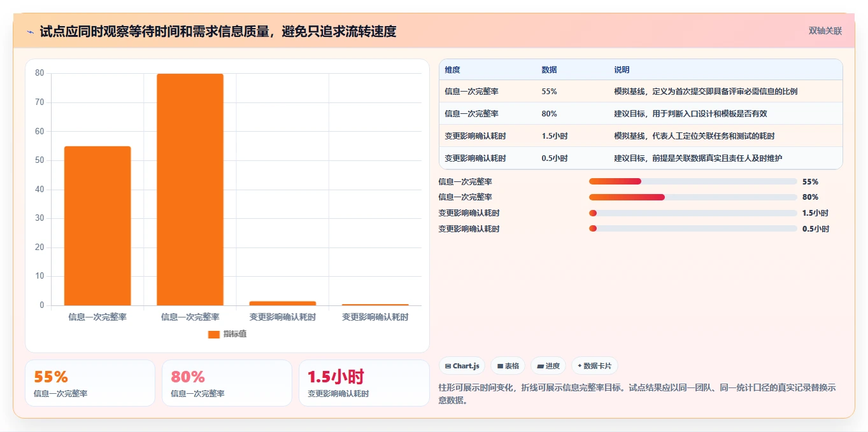Click the 数据 table column header
Image resolution: width=868 pixels, height=432 pixels.
click(x=549, y=70)
